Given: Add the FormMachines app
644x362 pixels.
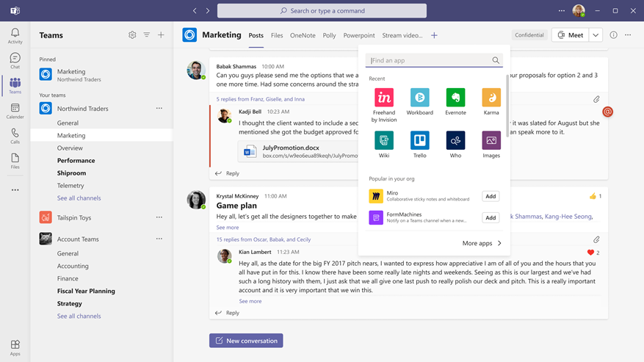Looking at the screenshot, I should (491, 218).
